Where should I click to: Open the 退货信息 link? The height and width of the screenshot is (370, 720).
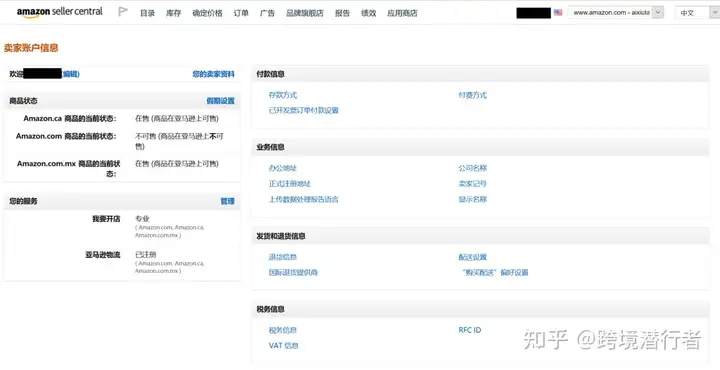click(283, 257)
